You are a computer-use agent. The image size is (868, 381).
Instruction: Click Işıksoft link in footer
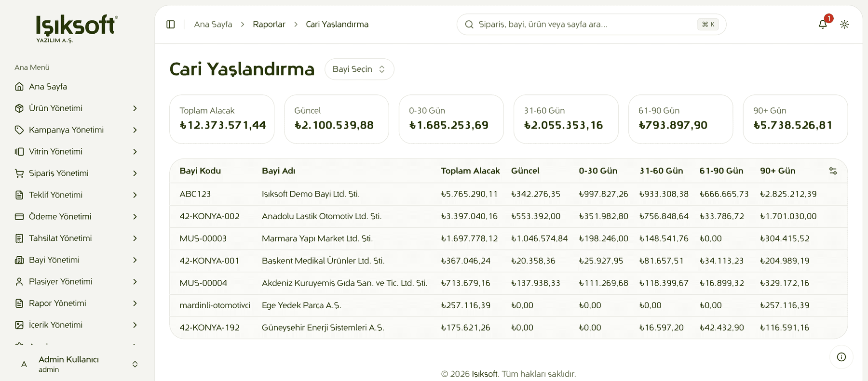(485, 374)
